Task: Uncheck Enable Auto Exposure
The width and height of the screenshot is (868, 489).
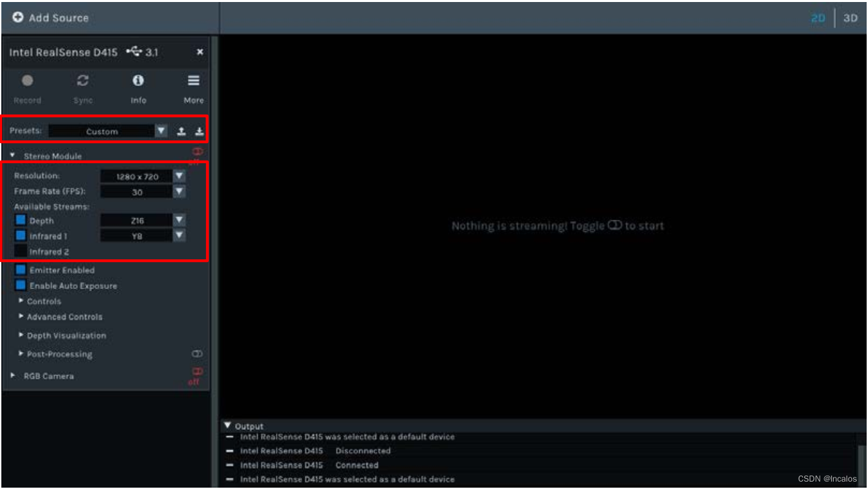Action: [20, 285]
